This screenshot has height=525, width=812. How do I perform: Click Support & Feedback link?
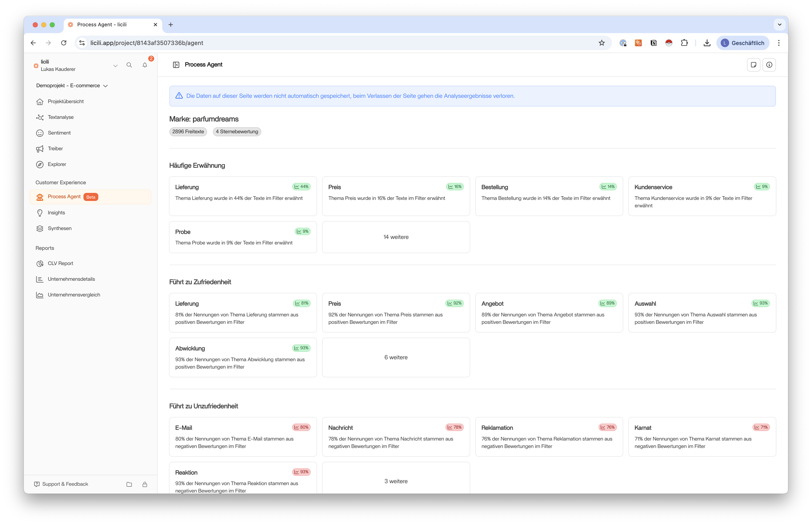coord(65,484)
